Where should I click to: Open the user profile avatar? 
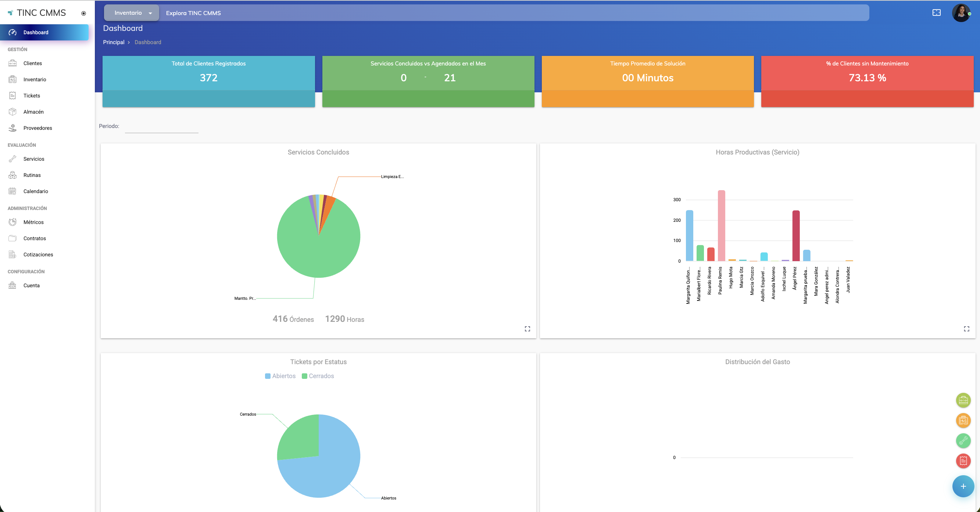(x=961, y=13)
